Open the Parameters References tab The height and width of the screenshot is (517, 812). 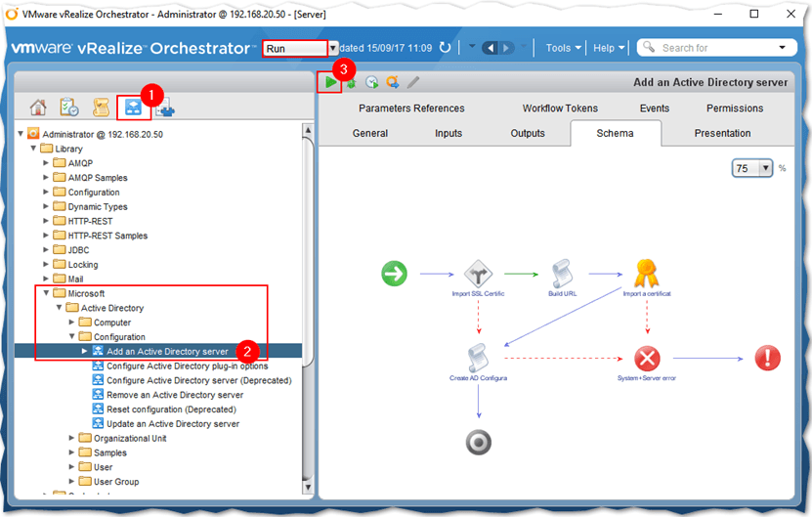coord(411,108)
